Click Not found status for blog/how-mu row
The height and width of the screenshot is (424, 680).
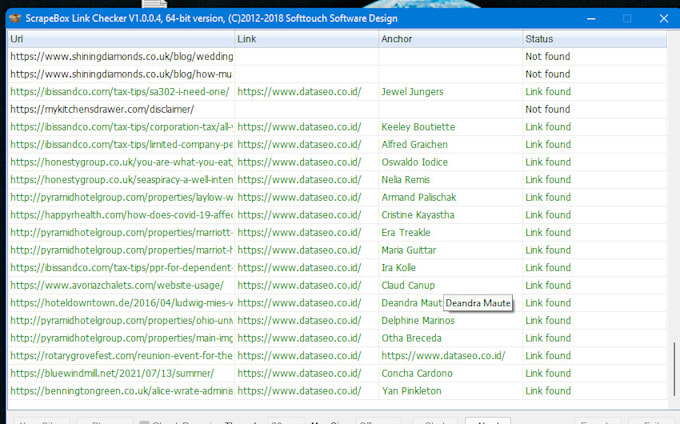[x=548, y=74]
